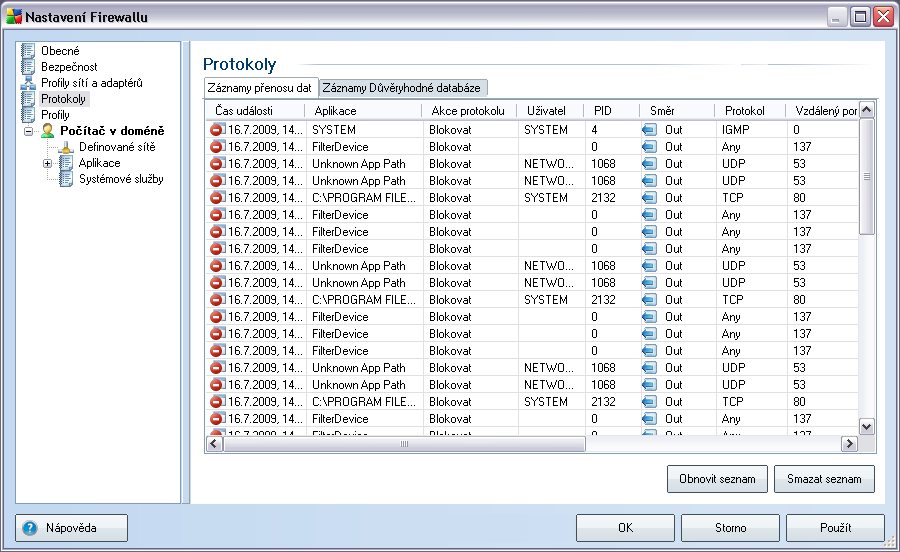Sort by the Aplikace column header
Viewport: 900px width, 552px height.
coord(363,111)
